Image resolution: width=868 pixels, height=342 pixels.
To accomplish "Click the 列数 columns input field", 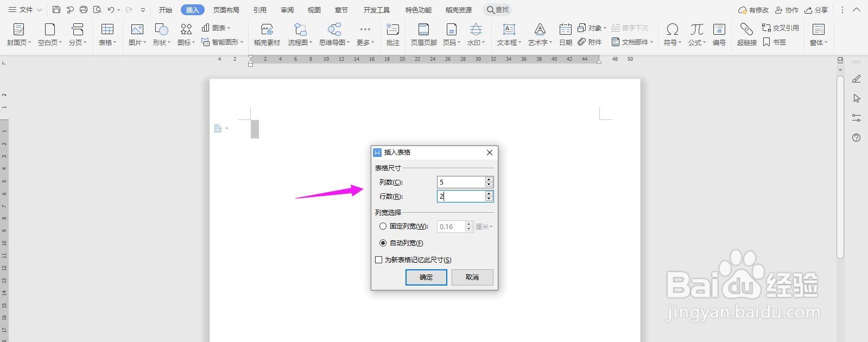I will point(460,182).
